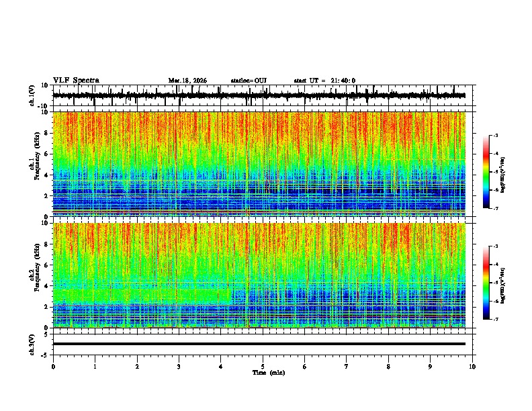Viewport: 532px width, 411px height.
Task: Click the "5" tick on ch.3(V) axis
Action: point(46,334)
